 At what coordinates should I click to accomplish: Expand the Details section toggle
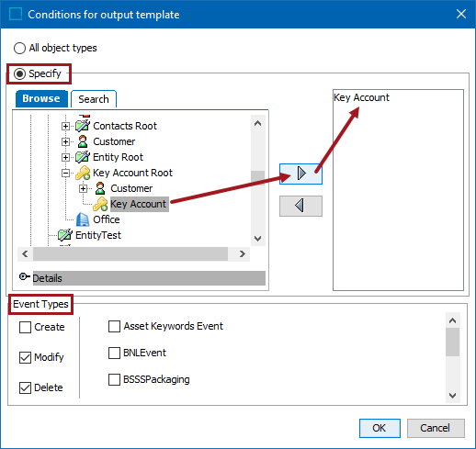pyautogui.click(x=24, y=276)
